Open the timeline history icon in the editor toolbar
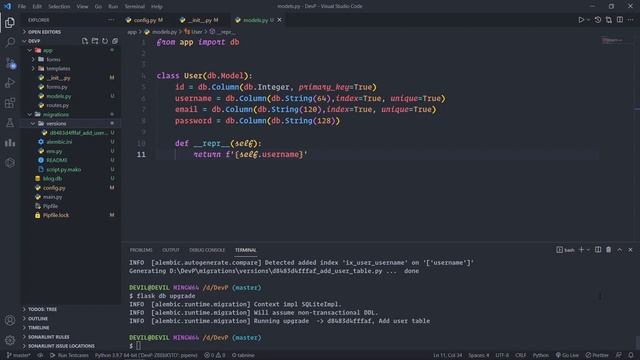This screenshot has height=360, width=640. click(598, 20)
